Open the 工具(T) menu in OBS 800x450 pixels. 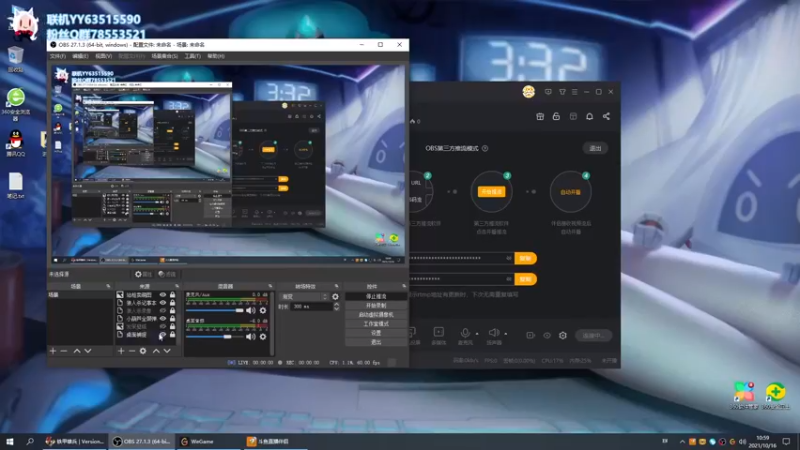pyautogui.click(x=192, y=56)
